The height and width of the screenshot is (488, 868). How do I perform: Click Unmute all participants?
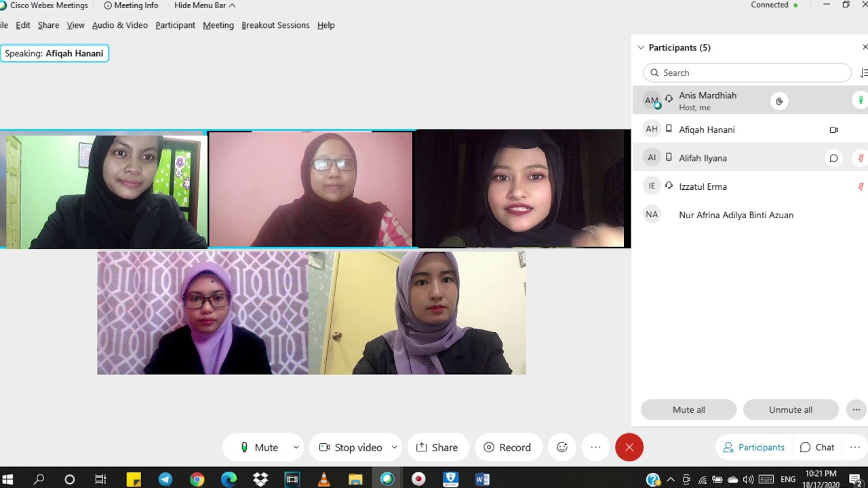[x=791, y=409]
